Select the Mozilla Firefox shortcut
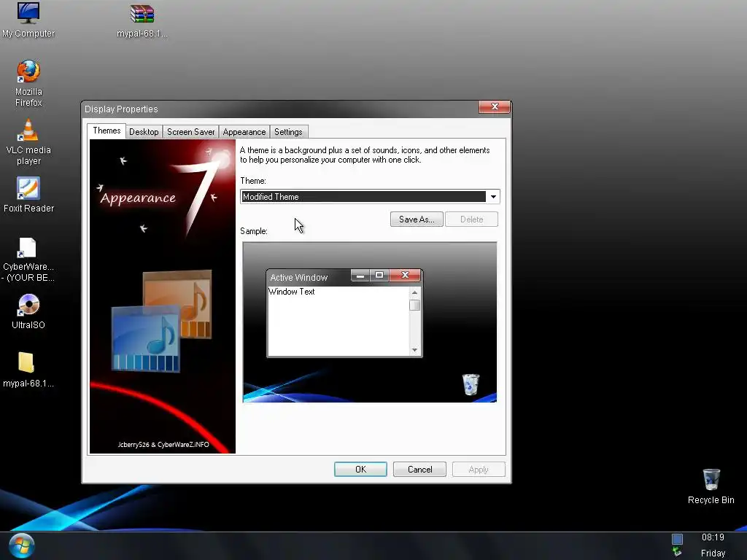 (28, 84)
